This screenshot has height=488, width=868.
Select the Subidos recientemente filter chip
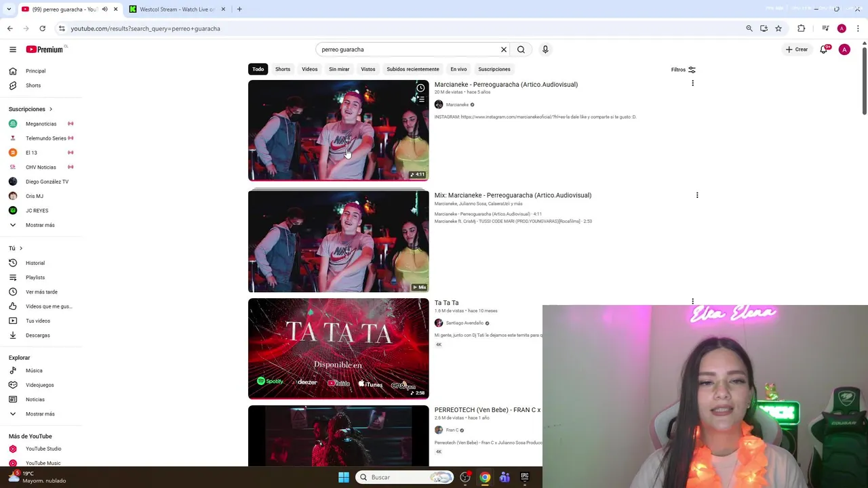pos(413,69)
